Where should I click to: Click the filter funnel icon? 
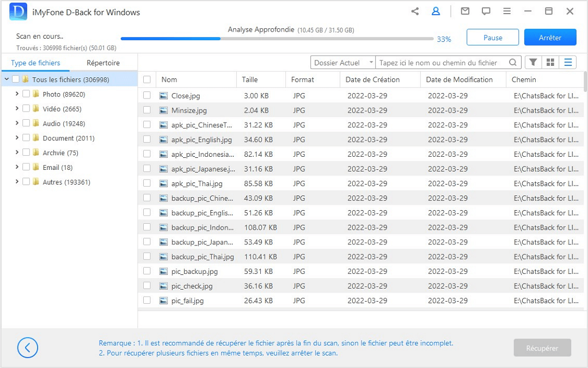[x=534, y=63]
